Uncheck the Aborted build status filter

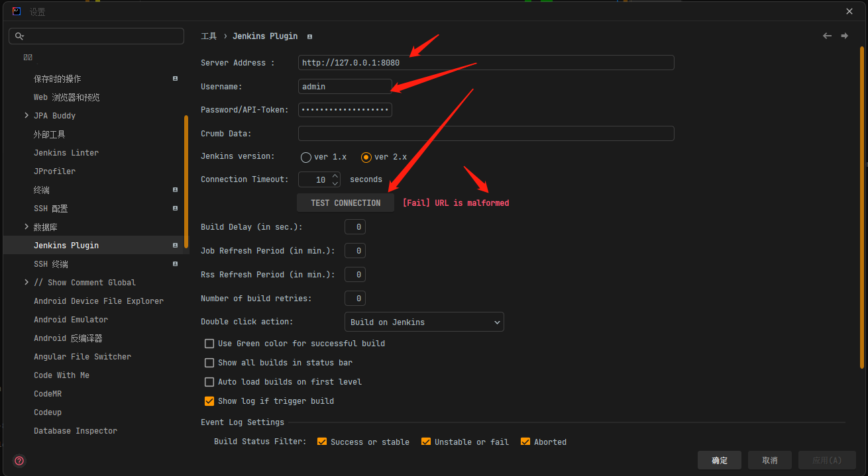pos(525,441)
